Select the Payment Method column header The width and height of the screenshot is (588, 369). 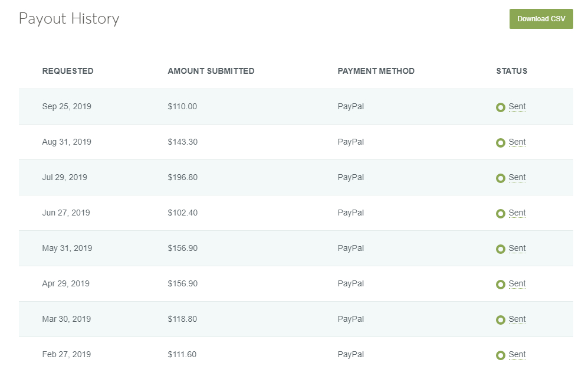tap(376, 71)
